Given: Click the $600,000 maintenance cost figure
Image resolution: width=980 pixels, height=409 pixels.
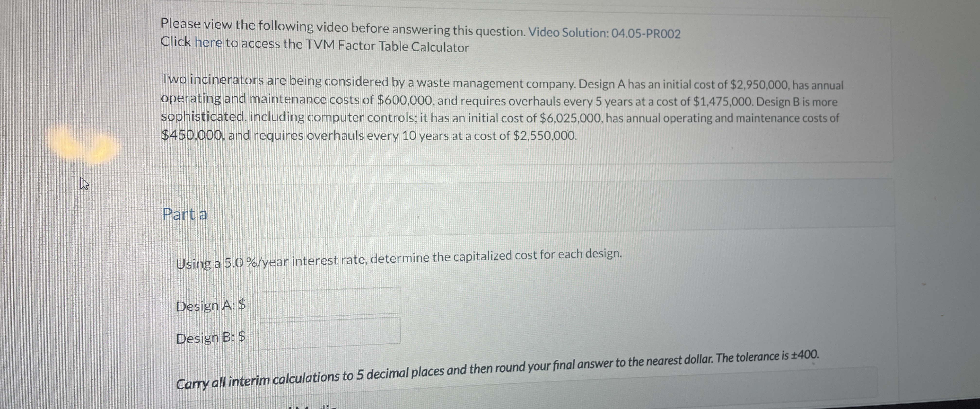Looking at the screenshot, I should (405, 100).
